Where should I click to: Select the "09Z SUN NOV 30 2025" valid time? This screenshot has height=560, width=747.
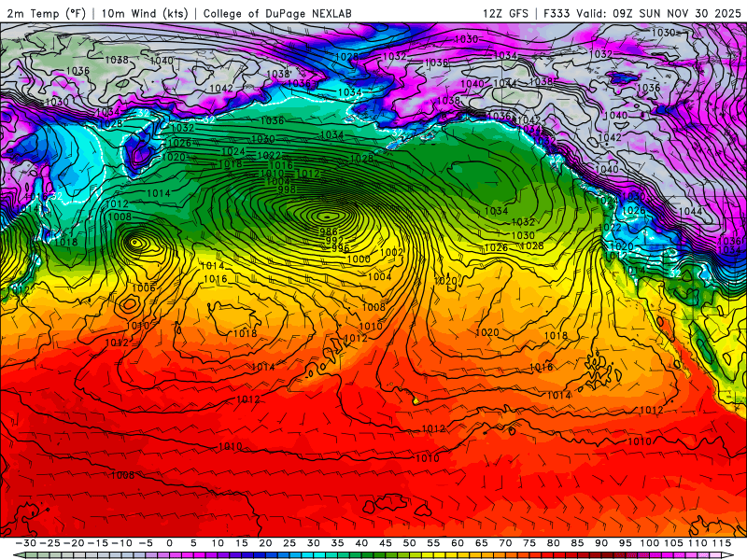point(677,13)
